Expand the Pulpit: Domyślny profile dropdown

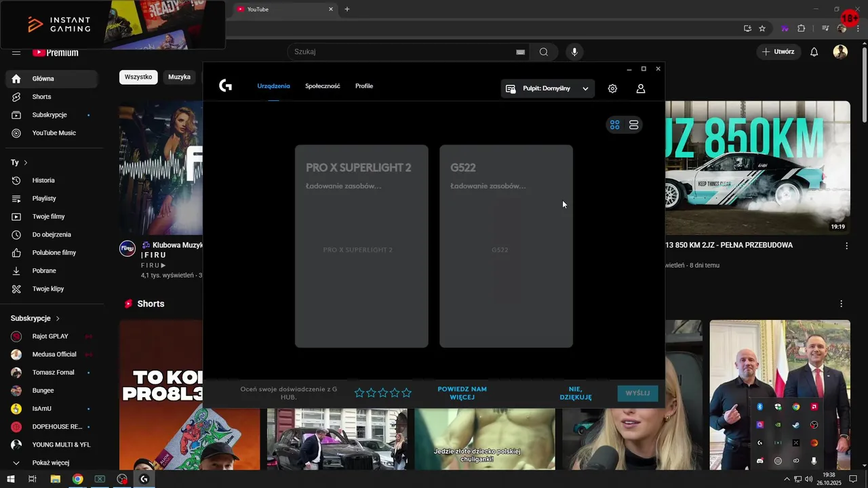(x=548, y=89)
